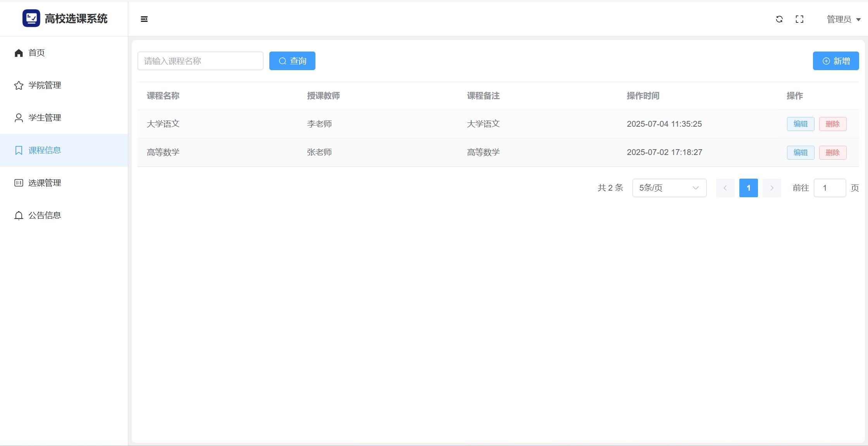Go to 学生管理 in sidebar
The width and height of the screenshot is (868, 446).
coord(45,118)
